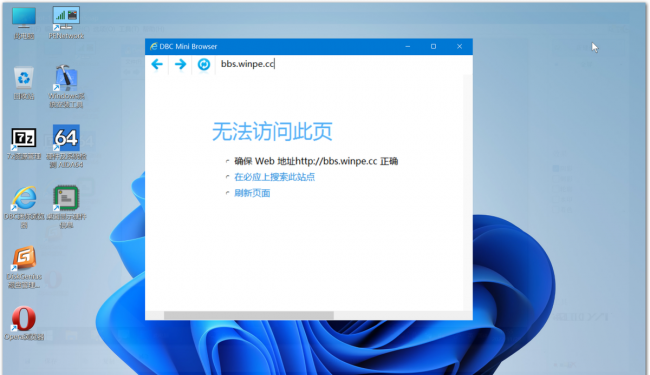The height and width of the screenshot is (375, 650).
Task: Select the DiskGenius desktop icon
Action: tap(24, 267)
